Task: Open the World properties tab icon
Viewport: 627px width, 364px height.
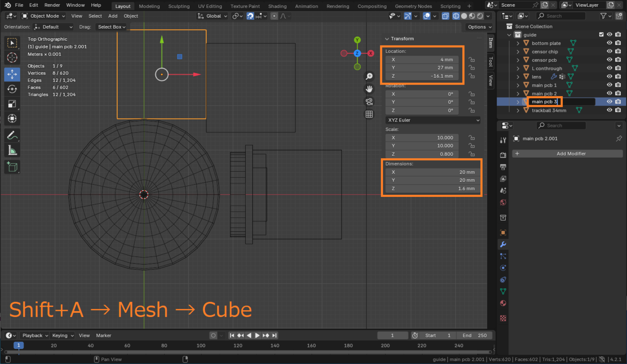Action: pyautogui.click(x=503, y=203)
